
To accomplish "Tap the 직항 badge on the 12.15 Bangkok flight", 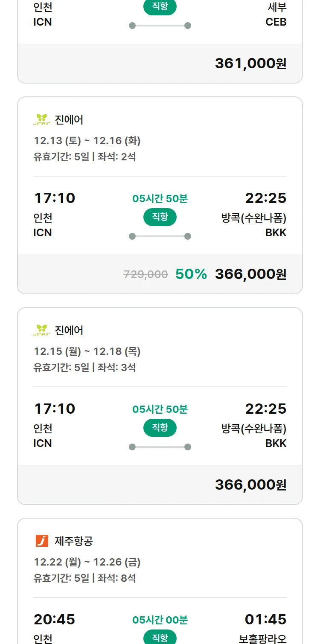I will (x=160, y=428).
